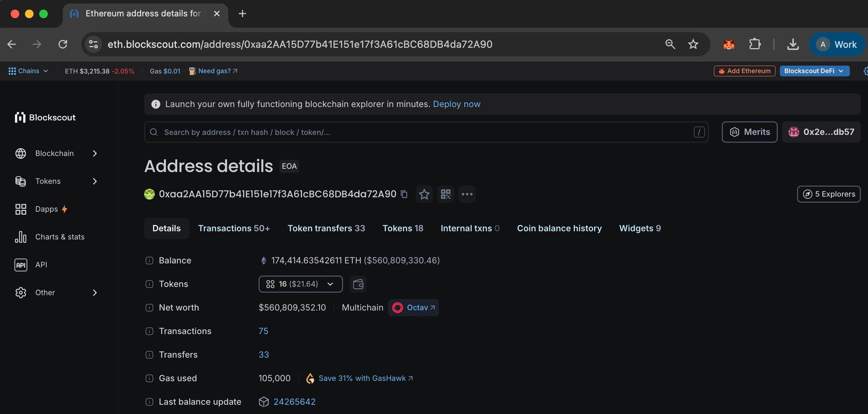
Task: Switch to the Token transfers tab
Action: coord(326,228)
